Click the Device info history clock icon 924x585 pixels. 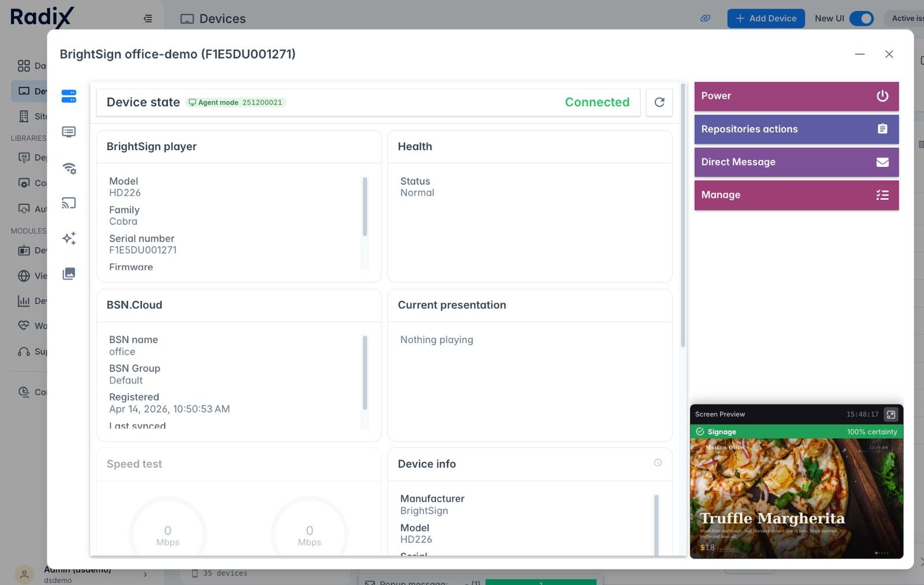(658, 463)
